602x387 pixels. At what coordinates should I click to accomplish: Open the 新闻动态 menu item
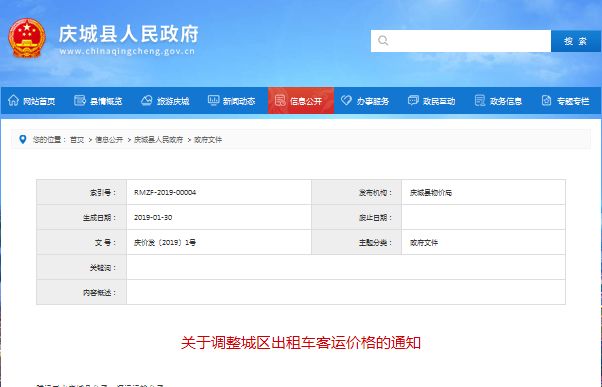pos(232,101)
